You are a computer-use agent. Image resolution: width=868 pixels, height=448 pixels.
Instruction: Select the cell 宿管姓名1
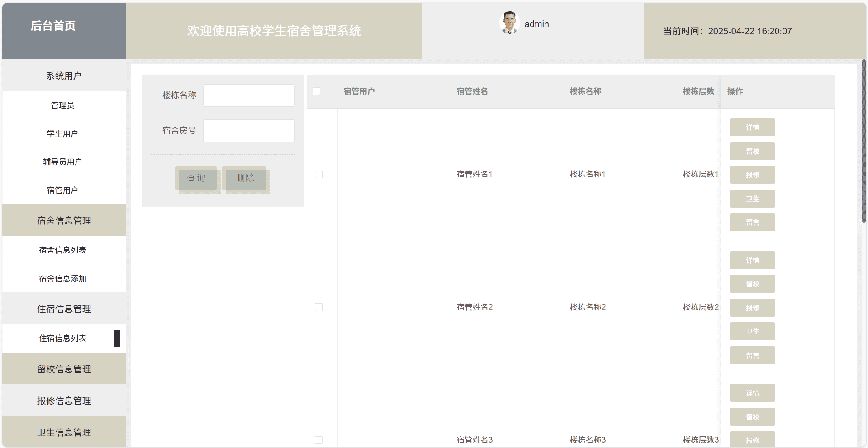click(474, 174)
